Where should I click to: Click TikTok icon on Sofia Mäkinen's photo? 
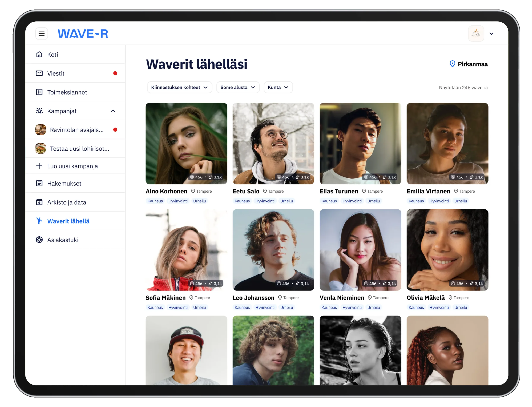point(210,283)
